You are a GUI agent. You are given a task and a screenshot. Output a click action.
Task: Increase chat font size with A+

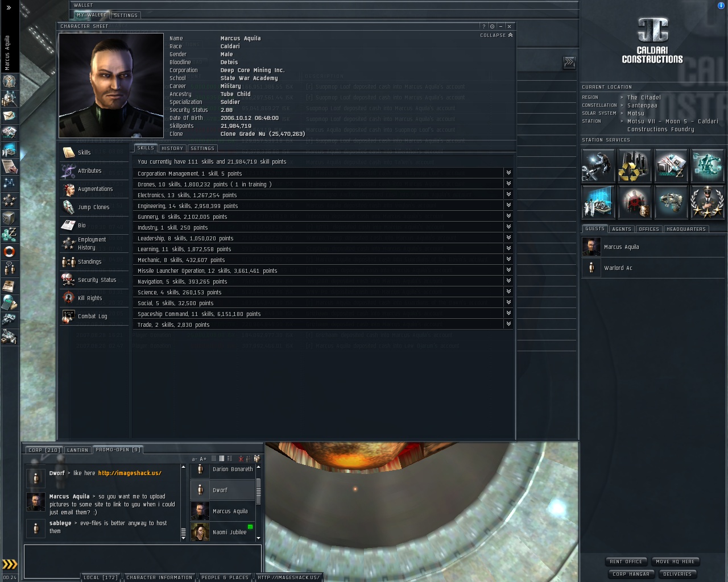pyautogui.click(x=203, y=459)
